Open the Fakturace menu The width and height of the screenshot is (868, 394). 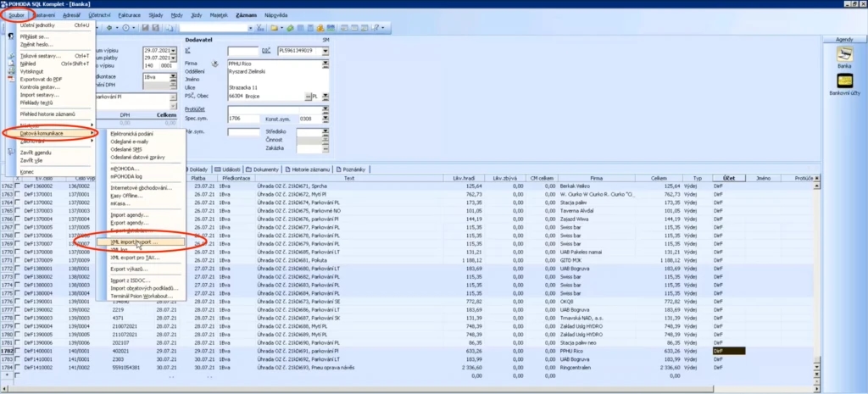click(x=129, y=15)
